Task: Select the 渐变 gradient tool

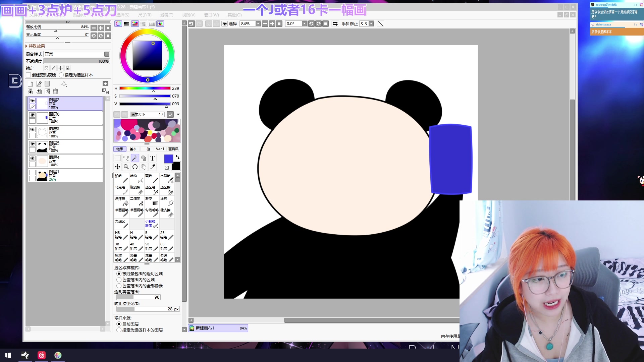Action: click(x=152, y=201)
